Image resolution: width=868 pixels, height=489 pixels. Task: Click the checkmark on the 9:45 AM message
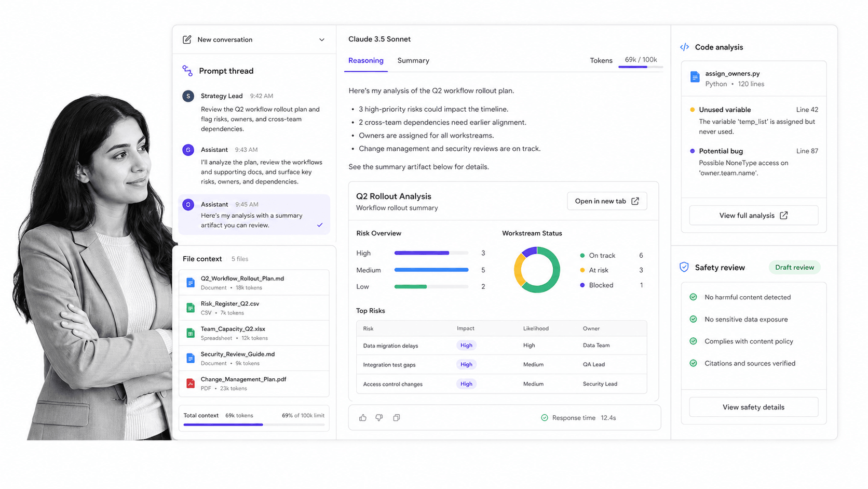(320, 225)
